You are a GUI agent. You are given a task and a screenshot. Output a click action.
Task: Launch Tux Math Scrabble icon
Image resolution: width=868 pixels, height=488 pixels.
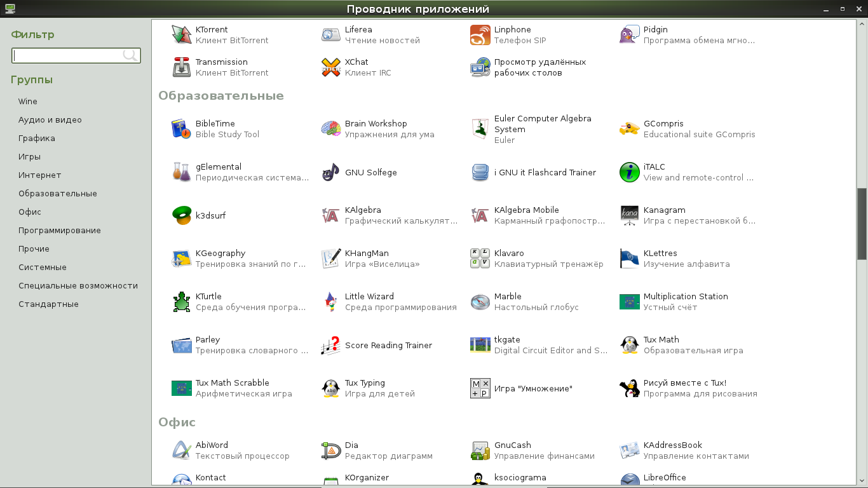click(x=182, y=388)
